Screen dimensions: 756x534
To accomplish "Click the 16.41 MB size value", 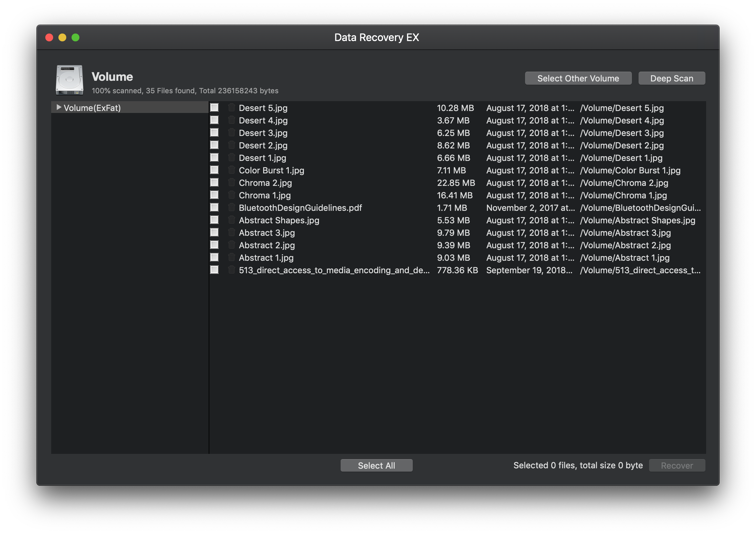I will 455,196.
